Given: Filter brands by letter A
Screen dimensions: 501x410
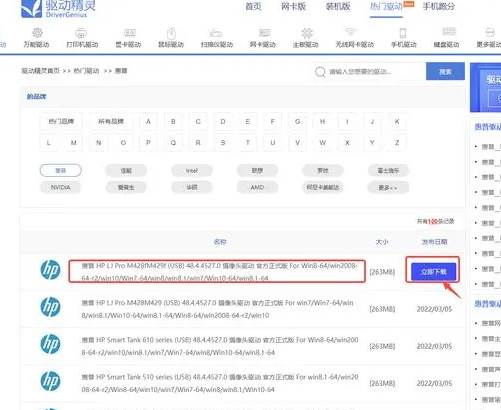Looking at the screenshot, I should point(148,122).
